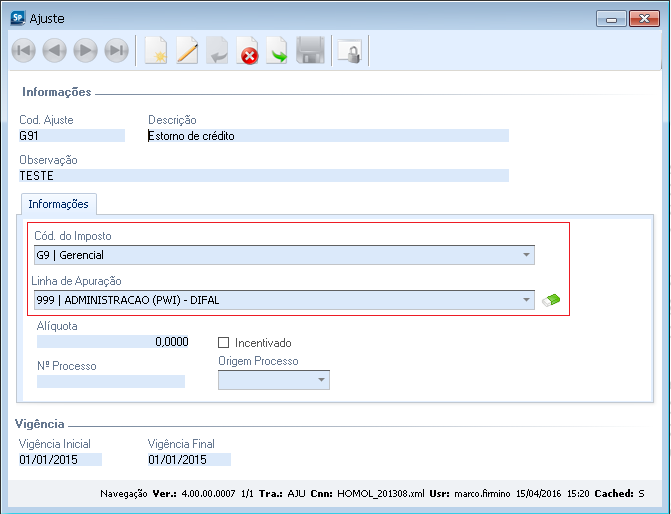The height and width of the screenshot is (514, 671).
Task: Click status bar text HOMOL_201308.xml
Action: tap(380, 493)
